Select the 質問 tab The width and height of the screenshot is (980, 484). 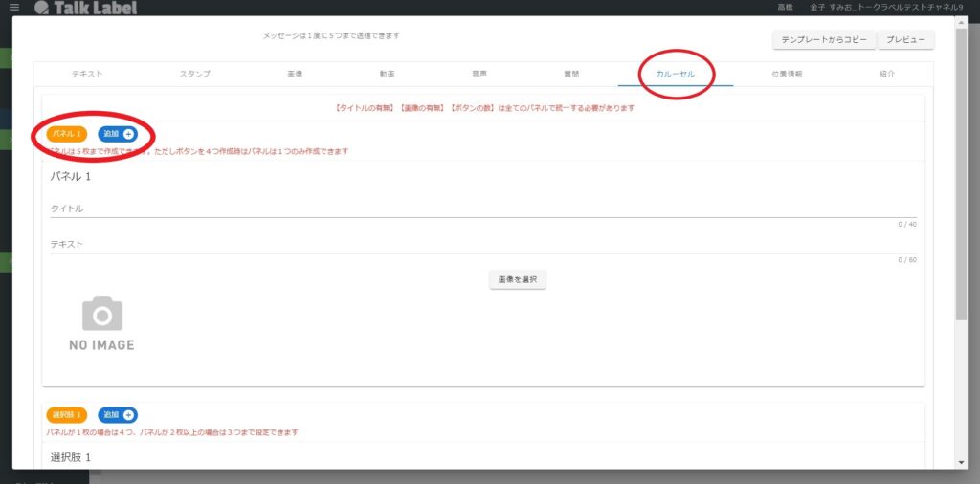(570, 74)
